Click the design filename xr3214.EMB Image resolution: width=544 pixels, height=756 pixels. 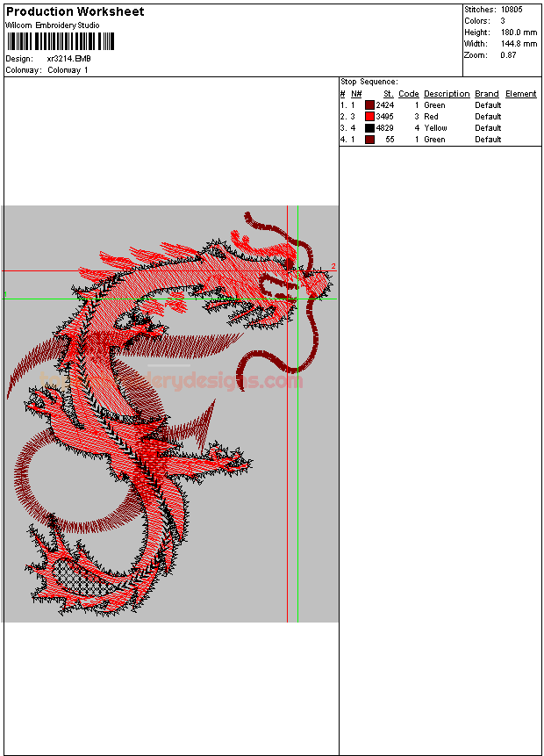[x=69, y=59]
